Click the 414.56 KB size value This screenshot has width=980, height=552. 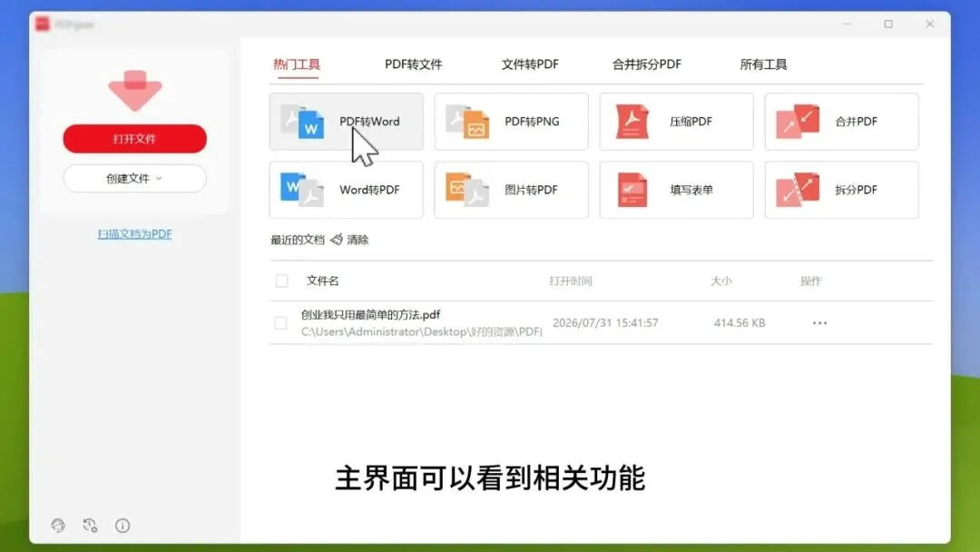click(x=740, y=322)
